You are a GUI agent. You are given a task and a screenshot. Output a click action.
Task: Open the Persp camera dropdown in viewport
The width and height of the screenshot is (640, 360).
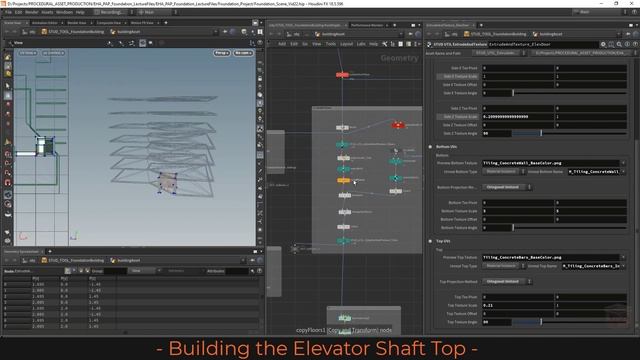pyautogui.click(x=222, y=53)
